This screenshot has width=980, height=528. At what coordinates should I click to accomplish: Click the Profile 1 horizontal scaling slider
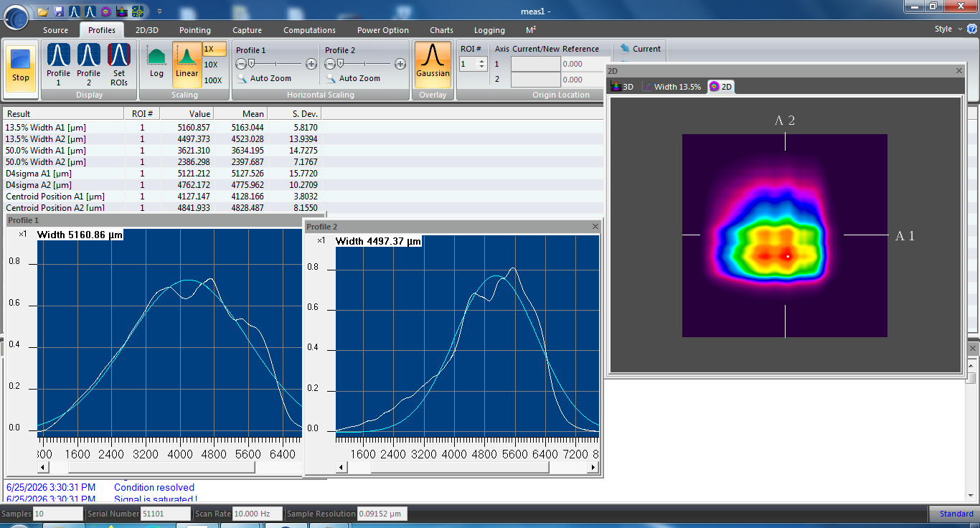click(276, 64)
